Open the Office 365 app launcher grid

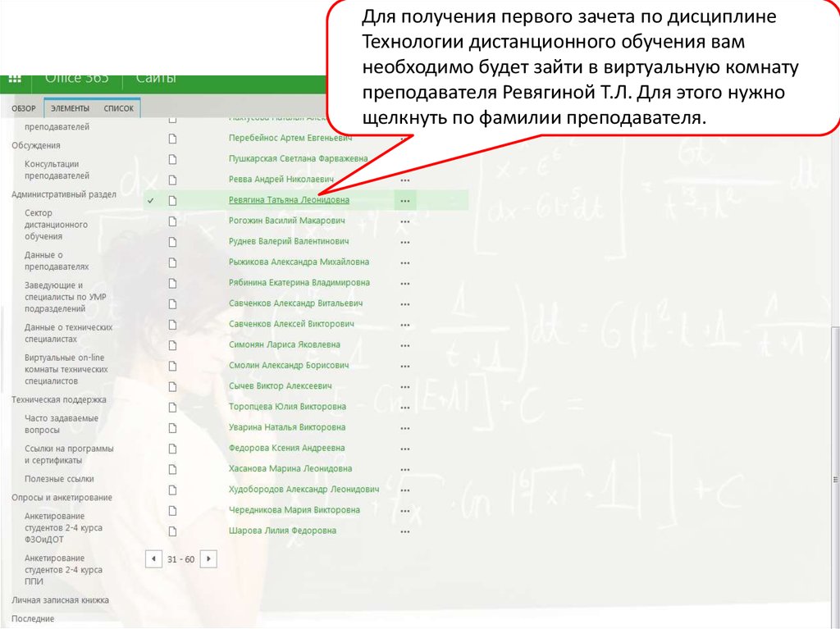(x=15, y=80)
